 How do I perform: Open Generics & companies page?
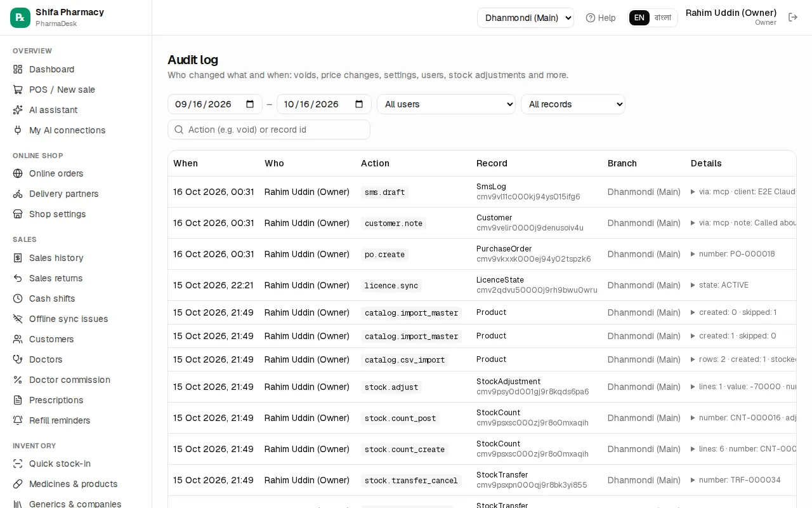click(x=75, y=504)
